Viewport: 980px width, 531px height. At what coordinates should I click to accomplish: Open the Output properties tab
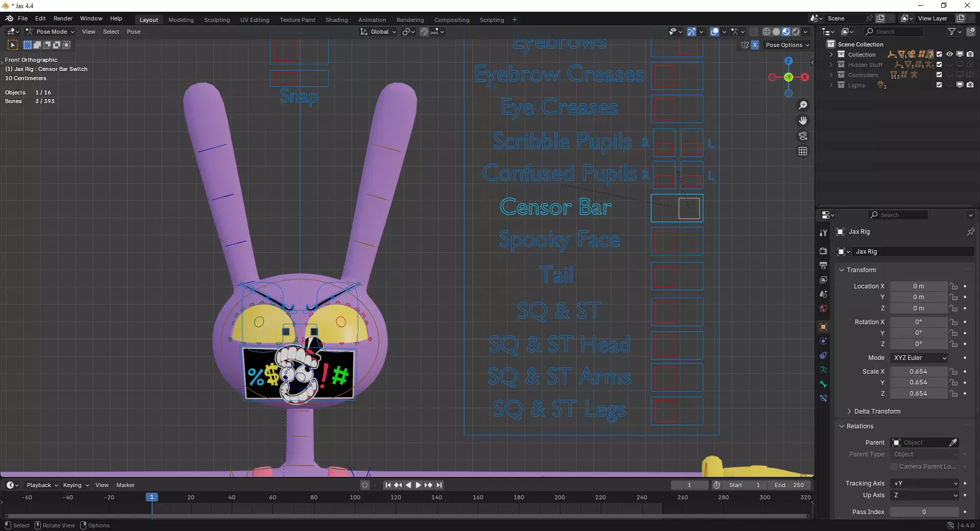click(823, 265)
